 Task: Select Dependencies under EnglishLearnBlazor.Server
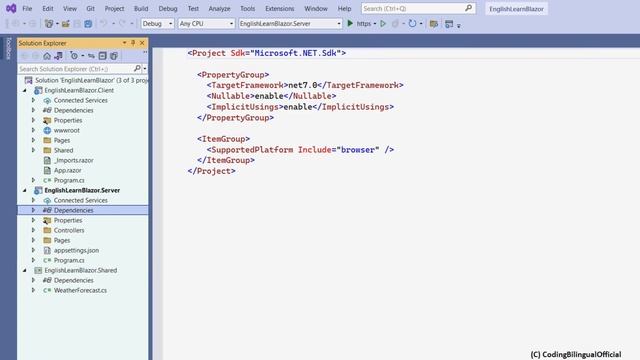(73, 210)
